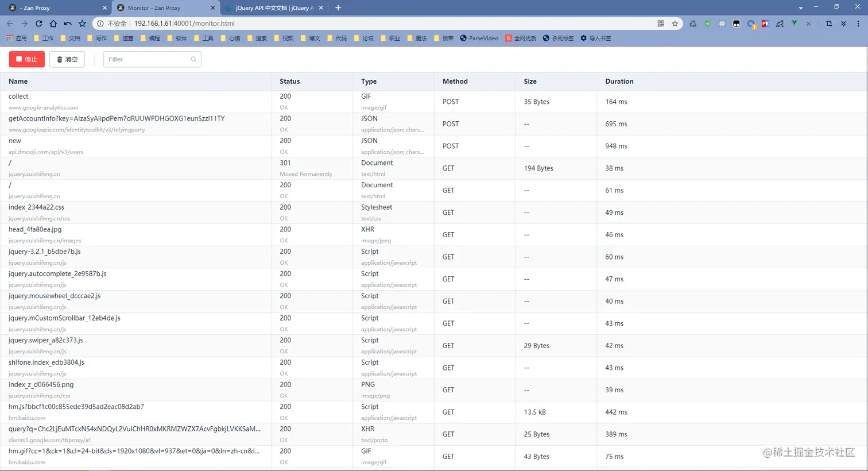868x471 pixels.
Task: Open the blue circle extension with badge 1
Action: (751, 24)
